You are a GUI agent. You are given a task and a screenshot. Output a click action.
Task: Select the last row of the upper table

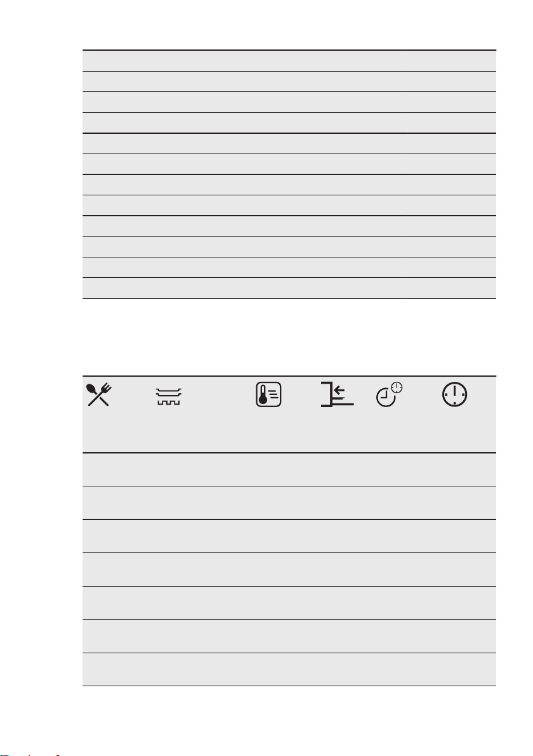(289, 288)
